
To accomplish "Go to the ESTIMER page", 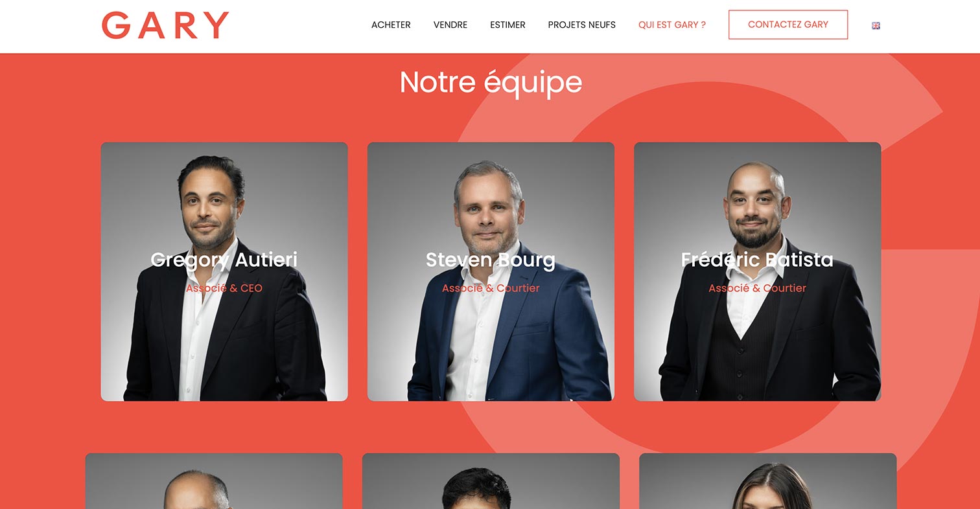I will [507, 25].
